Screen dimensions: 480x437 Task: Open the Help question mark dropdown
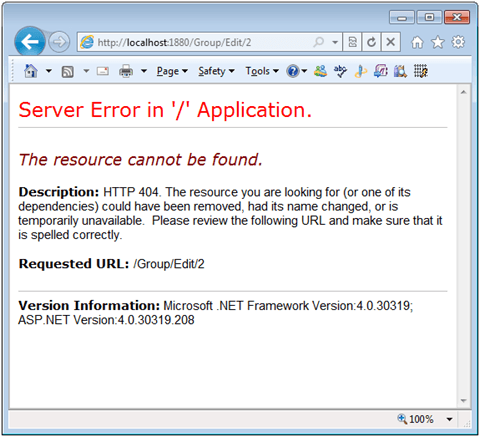coord(296,71)
